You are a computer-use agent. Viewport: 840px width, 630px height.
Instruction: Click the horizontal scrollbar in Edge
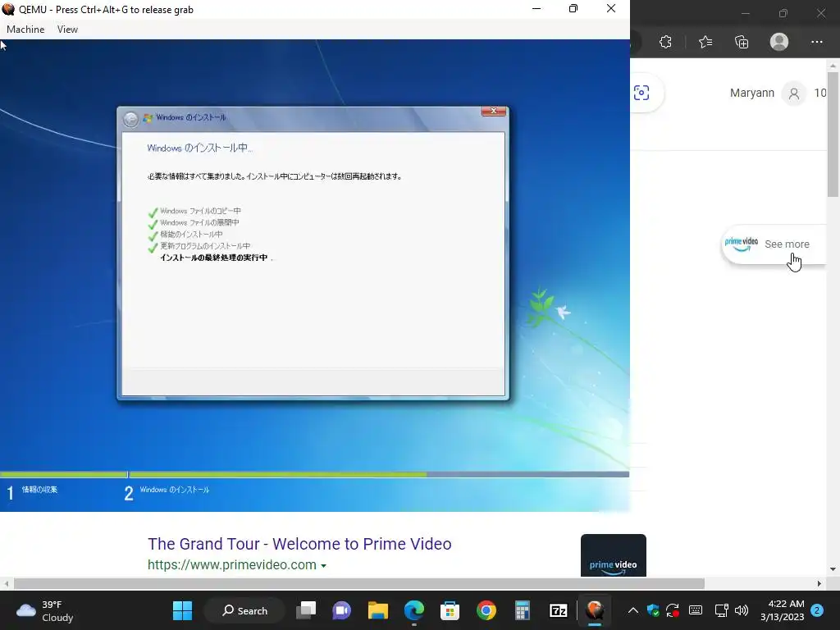pyautogui.click(x=359, y=583)
